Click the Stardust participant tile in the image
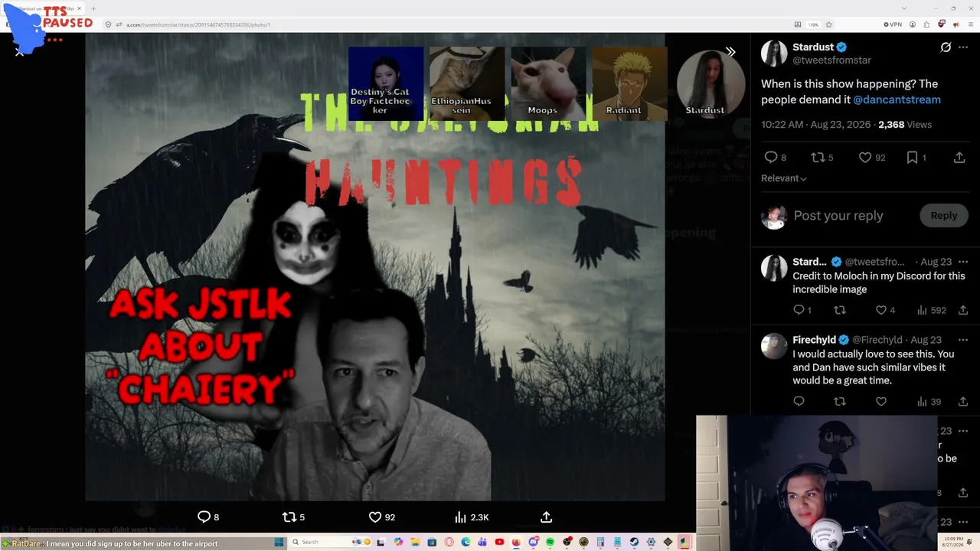 tap(710, 83)
